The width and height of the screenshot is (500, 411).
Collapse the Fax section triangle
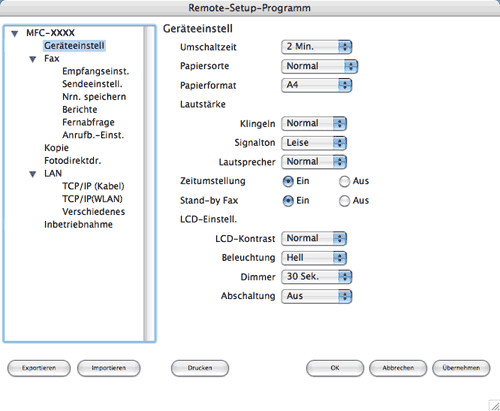[33, 59]
